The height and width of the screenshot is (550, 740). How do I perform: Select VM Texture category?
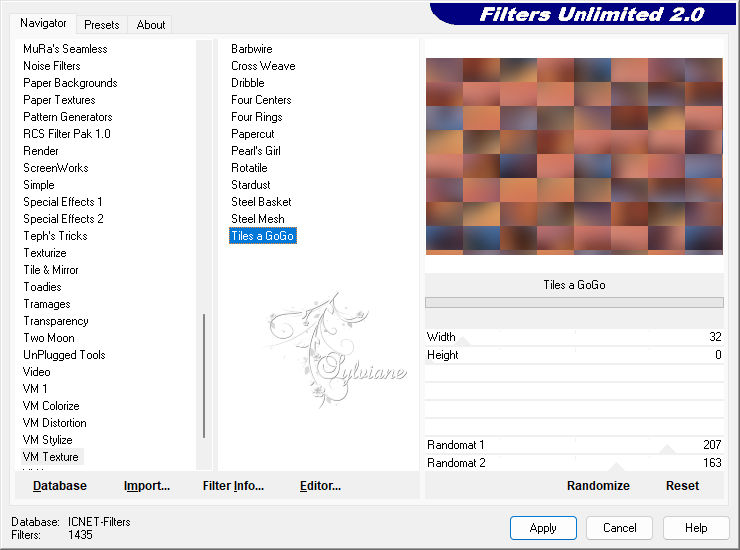(50, 457)
